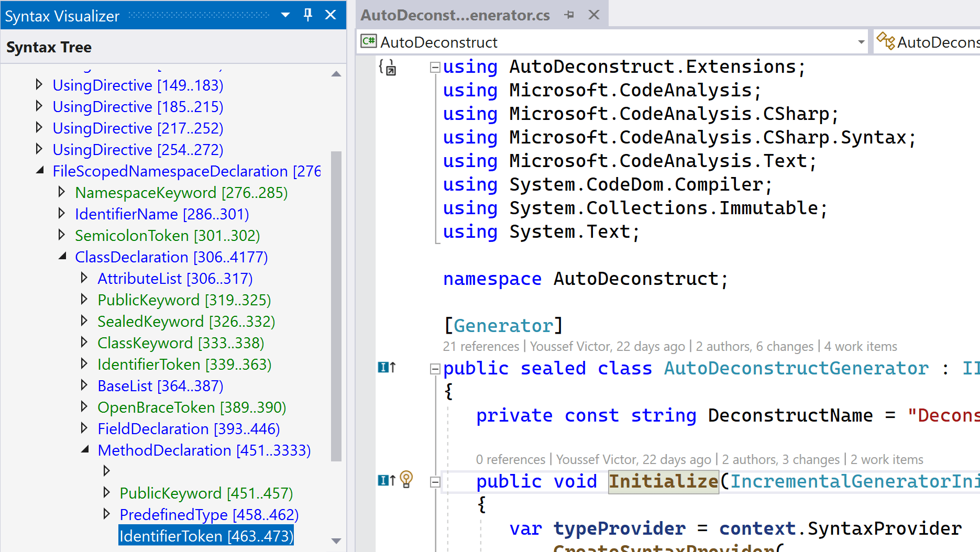Image resolution: width=980 pixels, height=552 pixels.
Task: Close the Syntax Visualizer panel
Action: (331, 15)
